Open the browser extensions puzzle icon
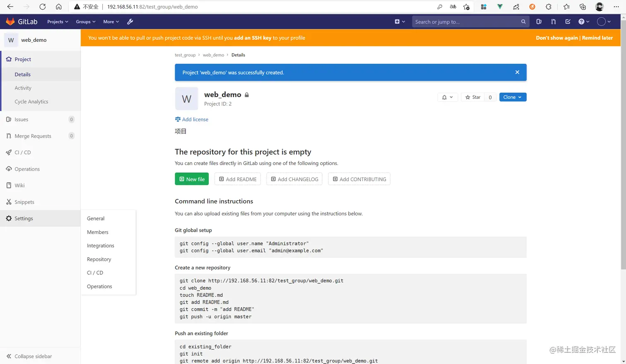The height and width of the screenshot is (364, 626). [x=549, y=7]
